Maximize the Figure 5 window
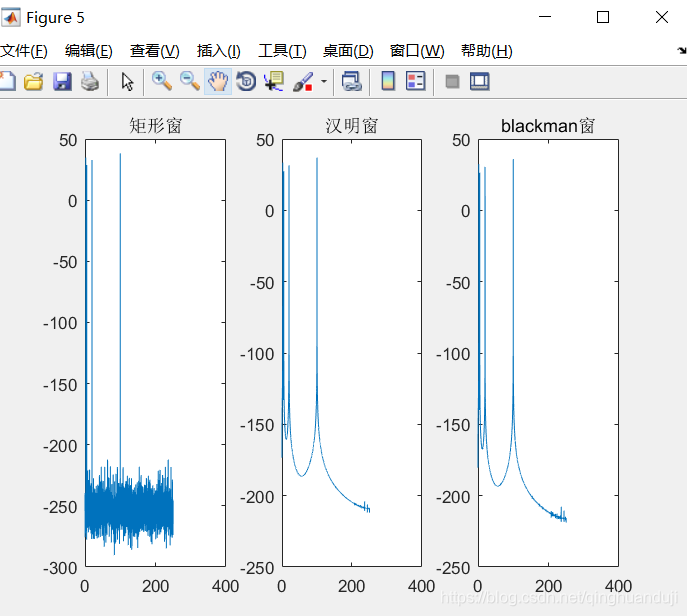687x616 pixels. [603, 17]
